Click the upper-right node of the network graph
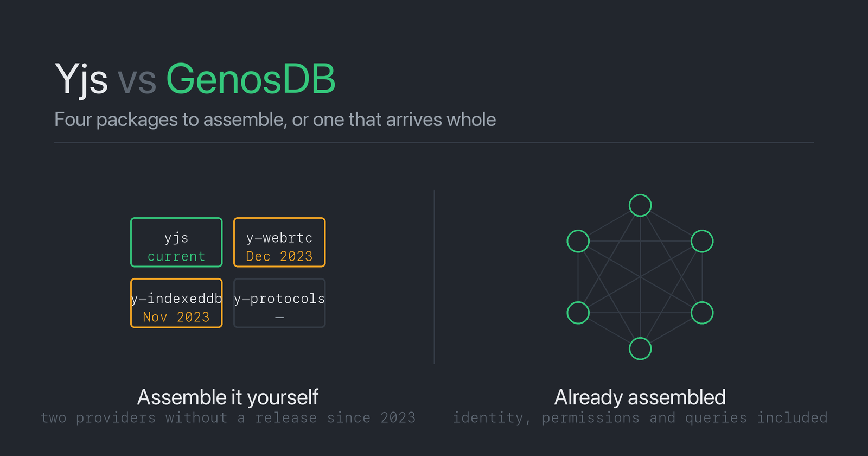 click(x=702, y=241)
